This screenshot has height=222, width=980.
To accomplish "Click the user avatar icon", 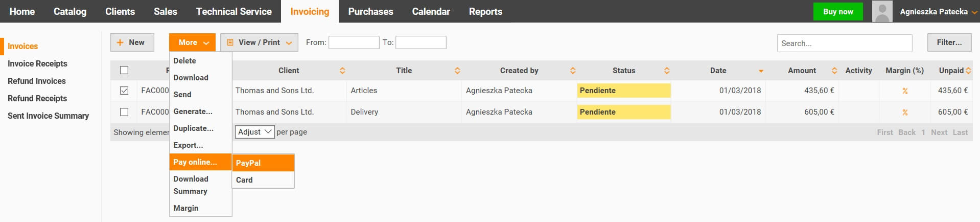I will click(x=882, y=11).
